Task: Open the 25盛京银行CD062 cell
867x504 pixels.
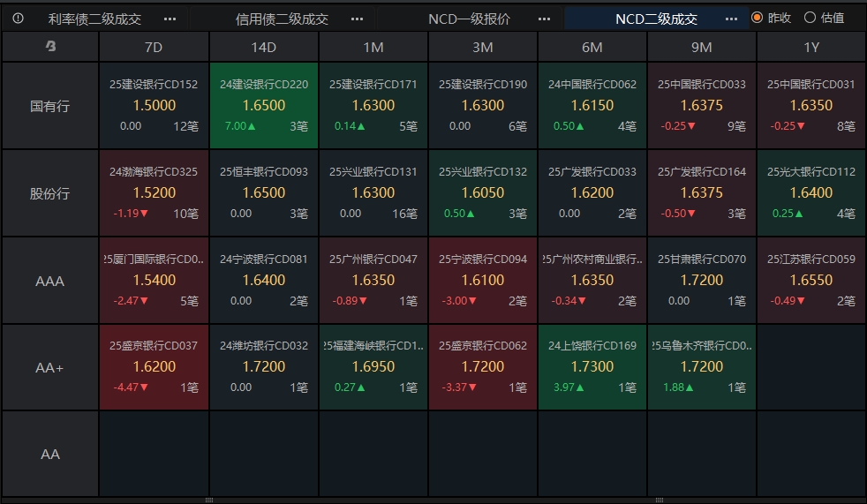Action: (x=483, y=367)
